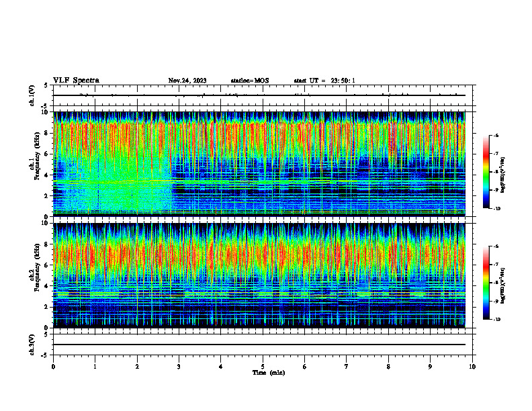532x411 pixels.
Task: Click the ch.1 voltage waveform trace
Action: click(x=259, y=95)
